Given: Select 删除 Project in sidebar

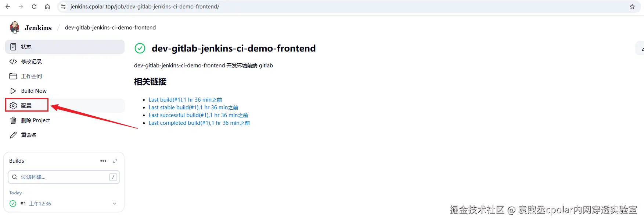Looking at the screenshot, I should tap(65, 120).
